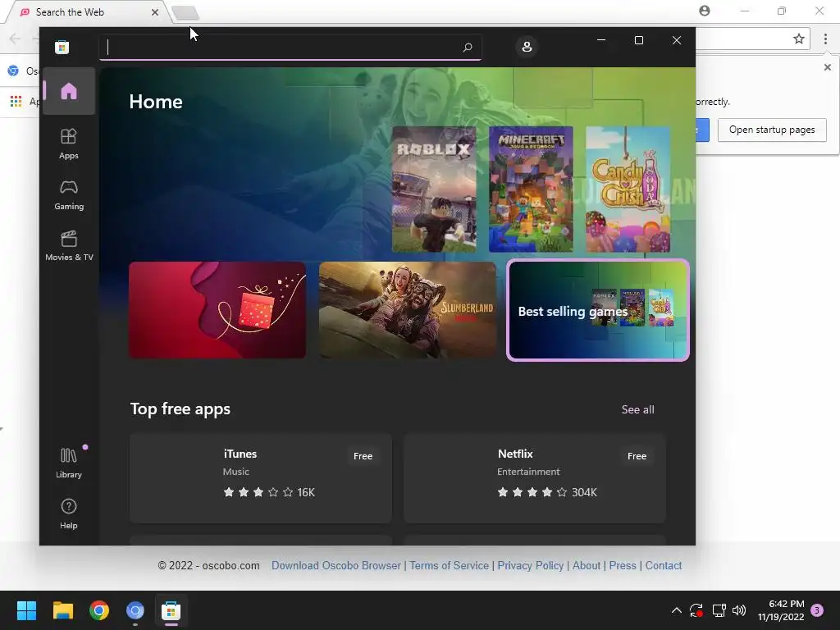Open the Apps section in sidebar

(69, 144)
